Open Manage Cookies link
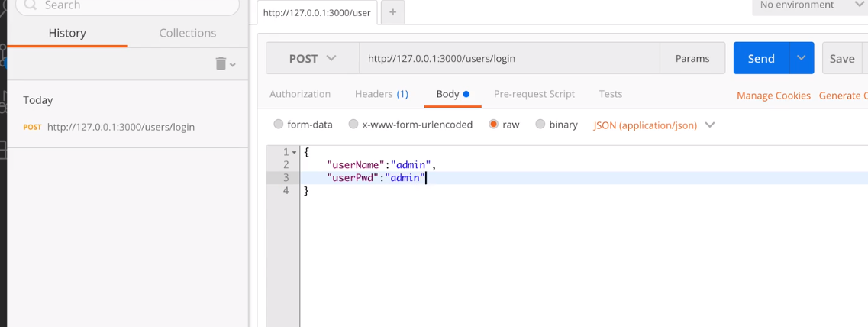This screenshot has width=868, height=327. click(x=773, y=96)
